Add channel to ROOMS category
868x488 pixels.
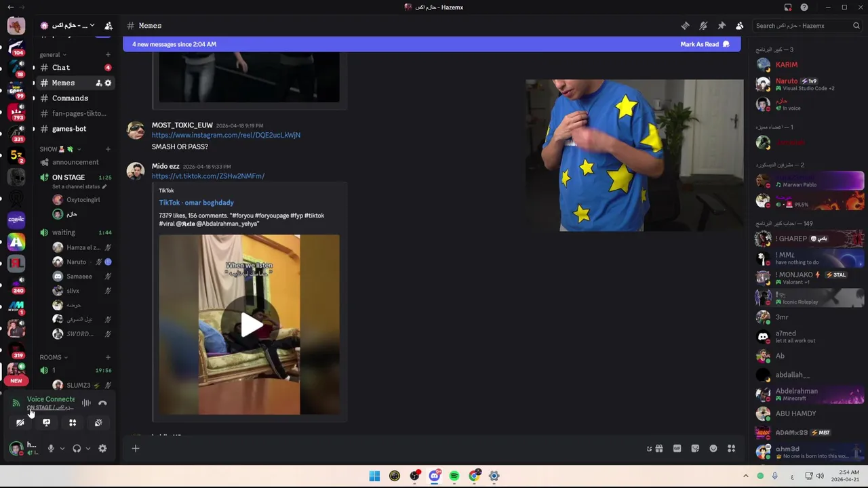[x=108, y=357]
